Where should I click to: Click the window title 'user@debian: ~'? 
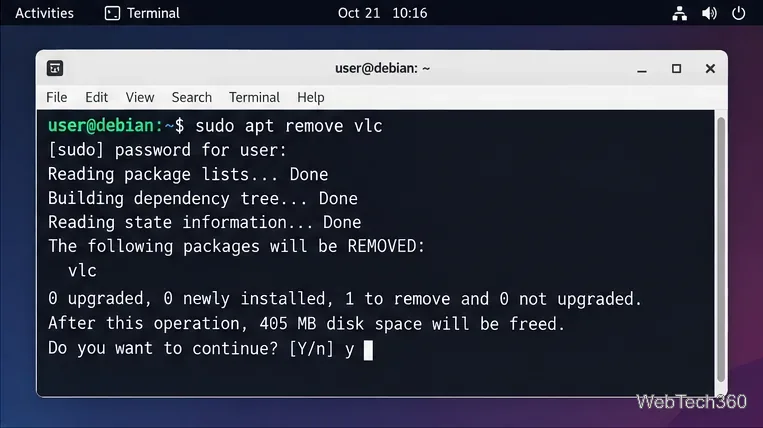tap(382, 68)
